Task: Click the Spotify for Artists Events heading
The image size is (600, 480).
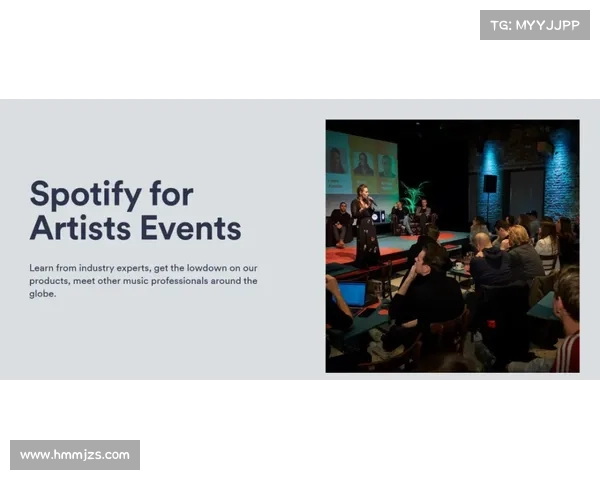Action: coord(135,210)
